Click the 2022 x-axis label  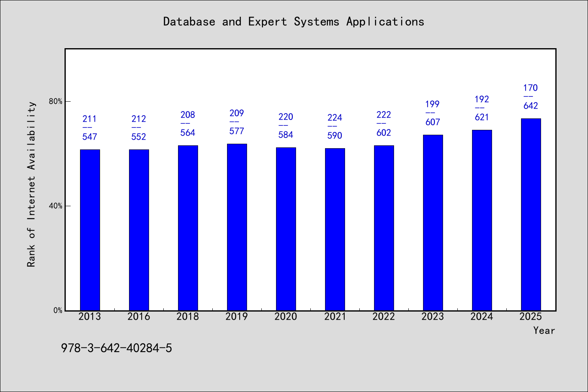(384, 316)
